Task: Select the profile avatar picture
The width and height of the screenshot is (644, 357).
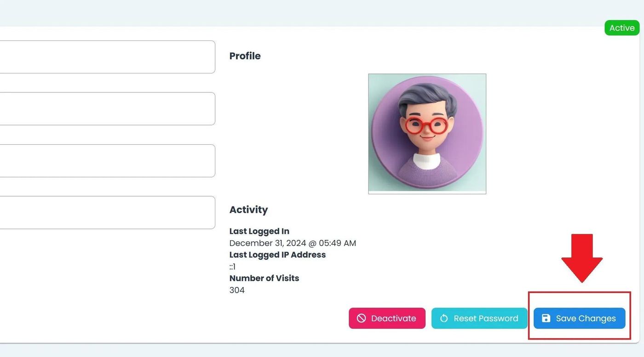Action: point(427,134)
